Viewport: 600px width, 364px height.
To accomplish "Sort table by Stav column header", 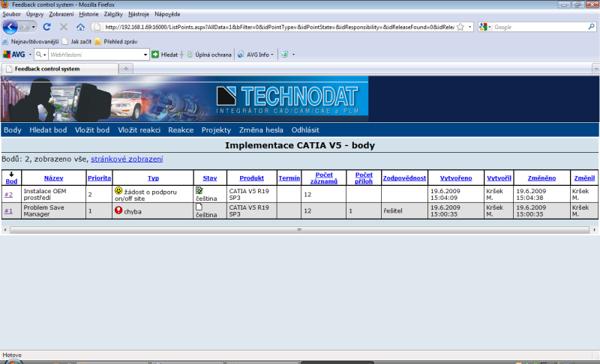I will (210, 178).
